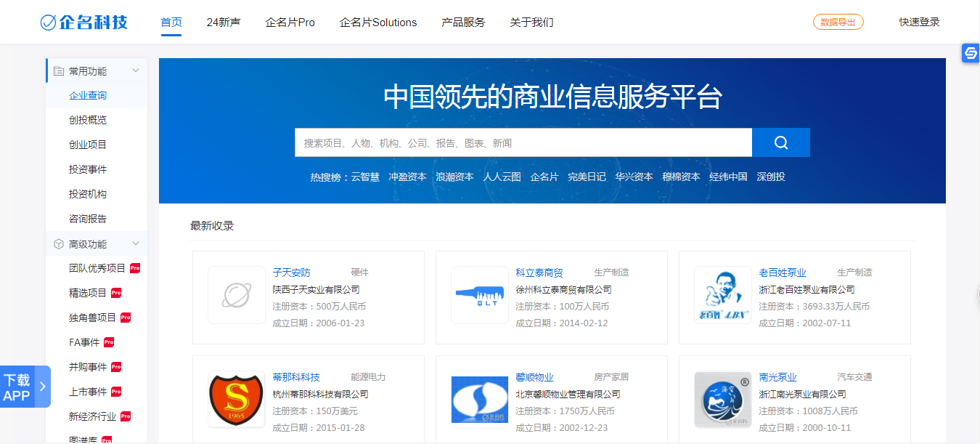Click hot search term 人人云图
The width and height of the screenshot is (980, 444).
[502, 177]
